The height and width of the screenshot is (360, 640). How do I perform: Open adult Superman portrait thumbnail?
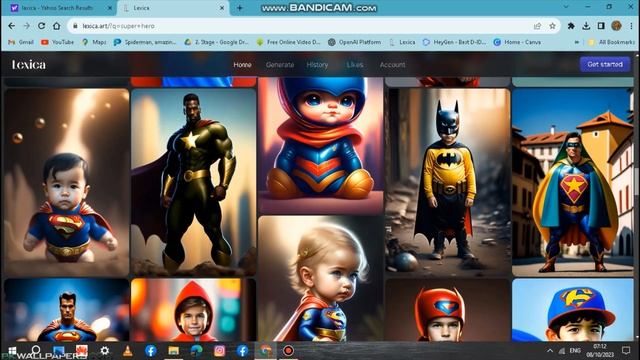point(67,310)
